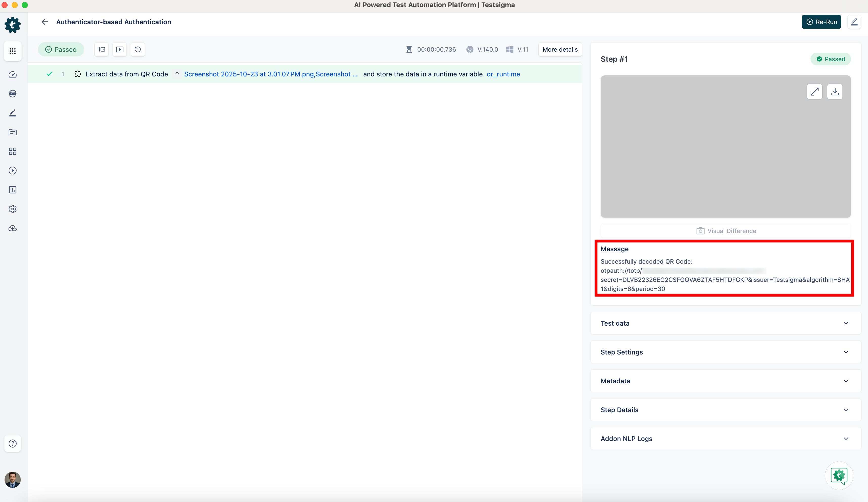This screenshot has width=868, height=502.
Task: Open the run history clock icon
Action: click(138, 50)
